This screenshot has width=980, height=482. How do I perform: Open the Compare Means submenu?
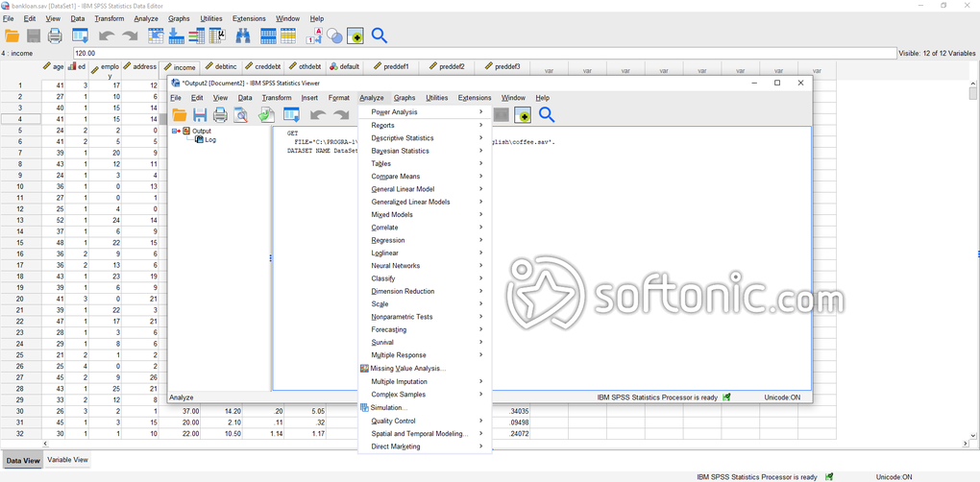pos(427,177)
